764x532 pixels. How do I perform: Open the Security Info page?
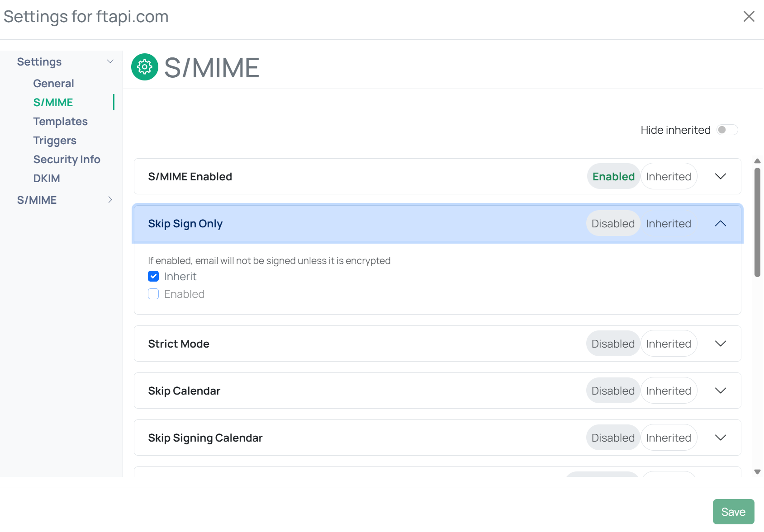[x=66, y=160]
